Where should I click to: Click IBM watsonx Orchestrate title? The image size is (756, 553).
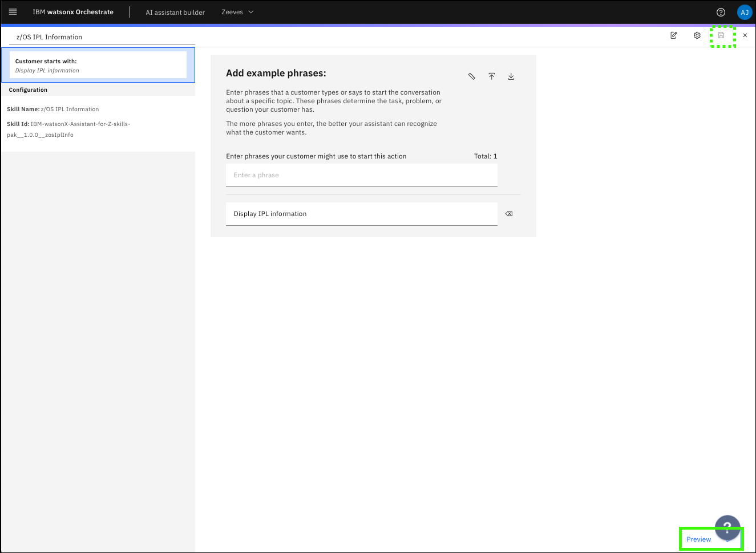point(73,12)
